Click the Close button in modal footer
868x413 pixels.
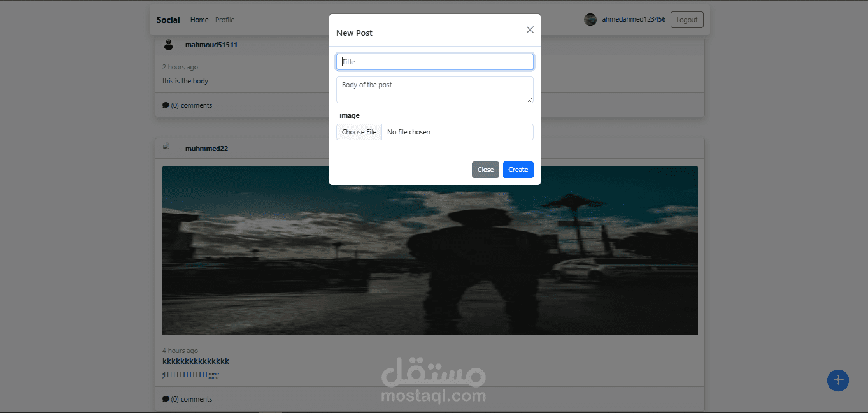[x=485, y=170]
